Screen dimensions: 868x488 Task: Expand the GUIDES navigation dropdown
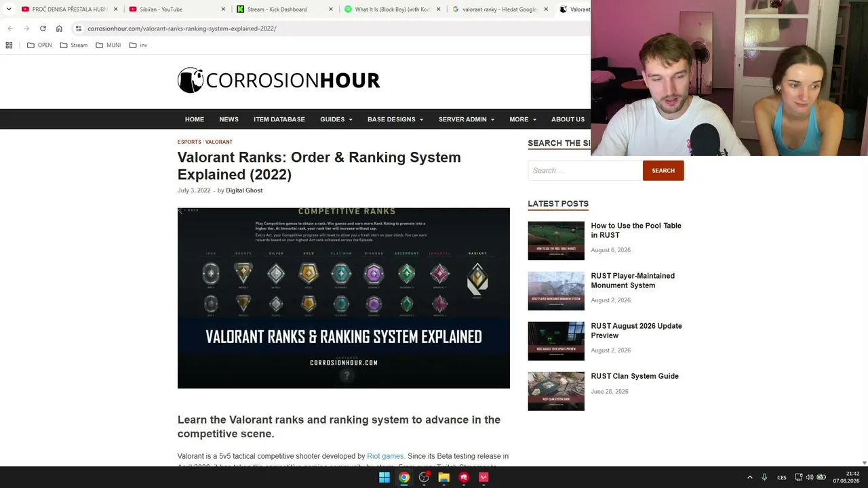point(336,119)
